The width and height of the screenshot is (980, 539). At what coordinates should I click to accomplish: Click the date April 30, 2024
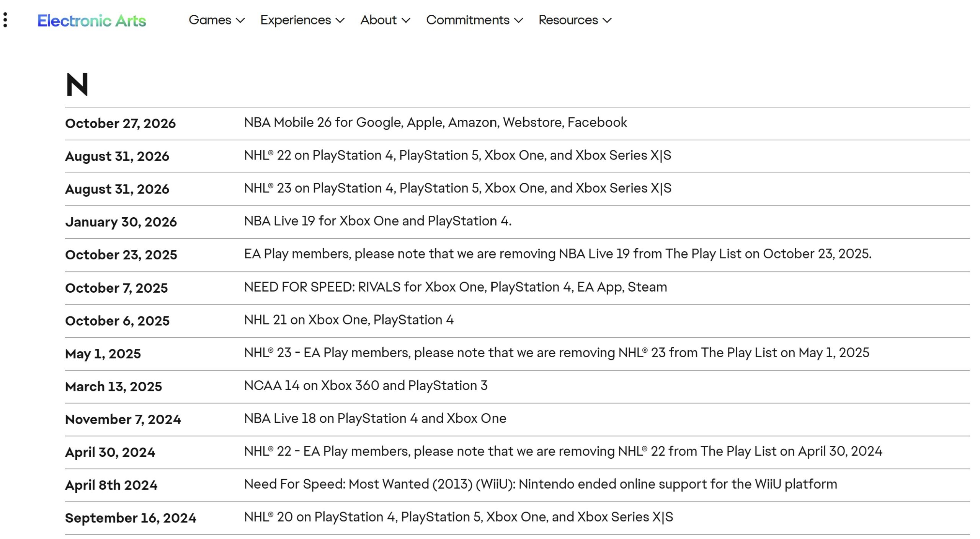[x=110, y=453]
